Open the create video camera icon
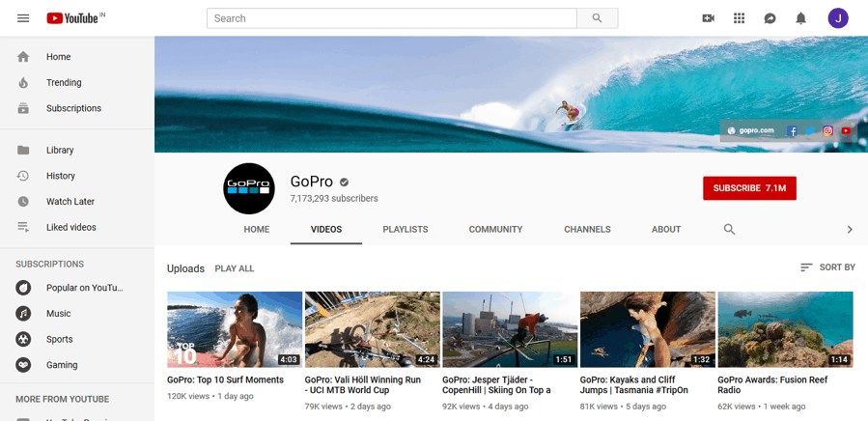The width and height of the screenshot is (868, 421). 708,18
